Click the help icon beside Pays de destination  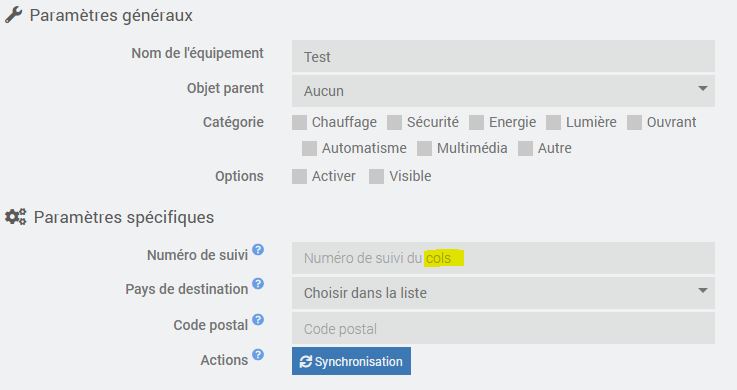pyautogui.click(x=258, y=283)
